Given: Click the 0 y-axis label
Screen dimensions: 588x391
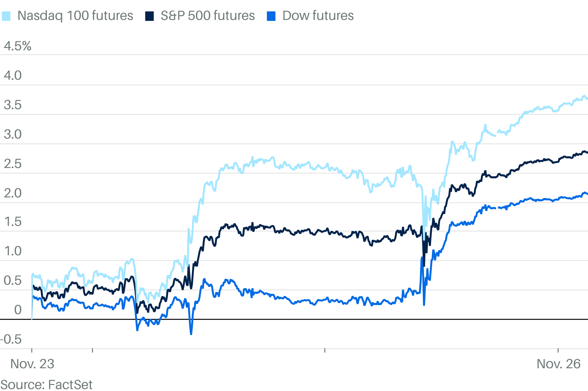Looking at the screenshot, I should 18,310.
